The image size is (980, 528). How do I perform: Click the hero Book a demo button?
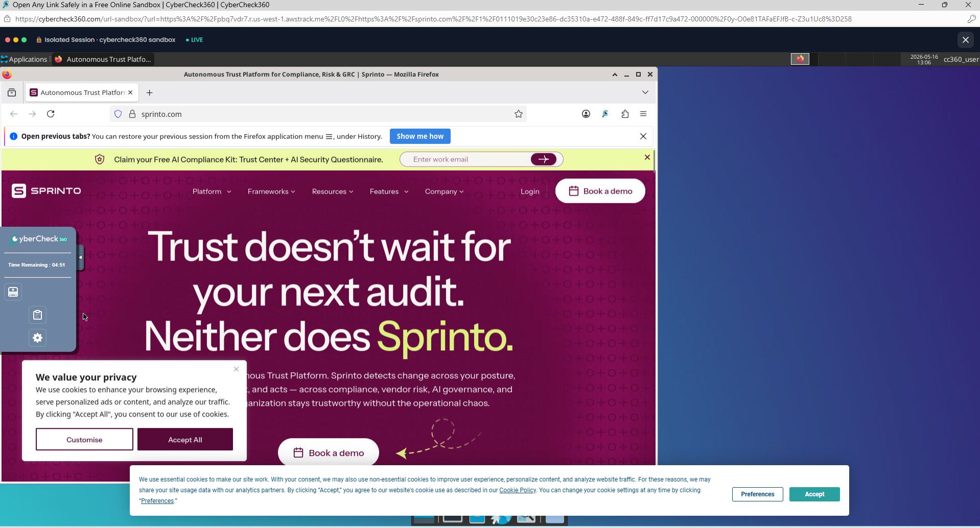click(329, 452)
